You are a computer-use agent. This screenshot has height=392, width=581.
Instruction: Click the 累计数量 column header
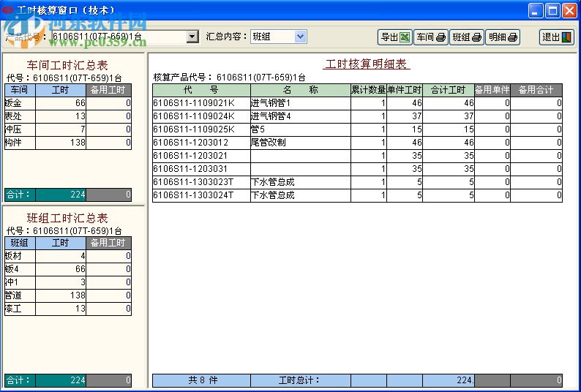[x=369, y=90]
